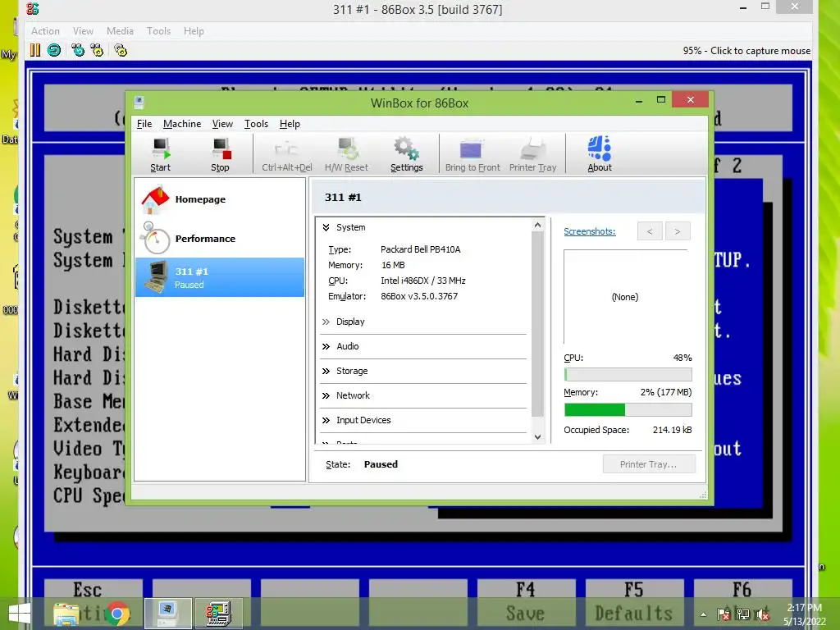The image size is (840, 630).
Task: Open File Explorer from the taskbar
Action: pos(66,614)
